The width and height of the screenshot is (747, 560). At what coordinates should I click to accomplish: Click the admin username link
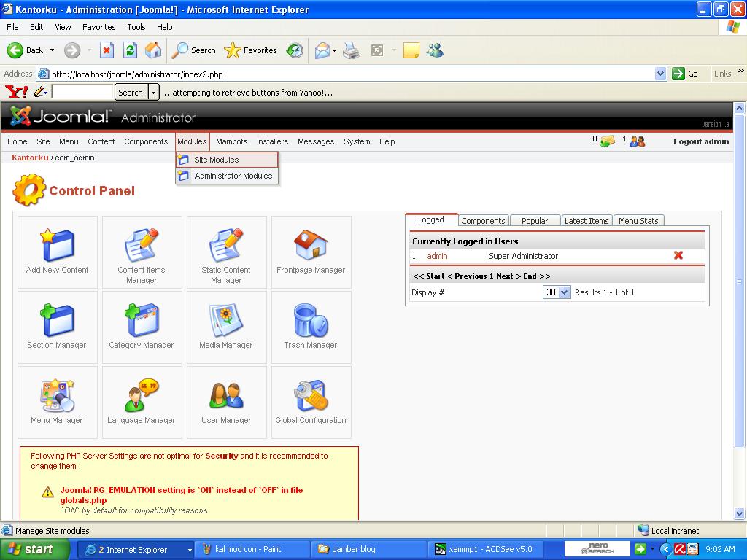[x=437, y=256]
